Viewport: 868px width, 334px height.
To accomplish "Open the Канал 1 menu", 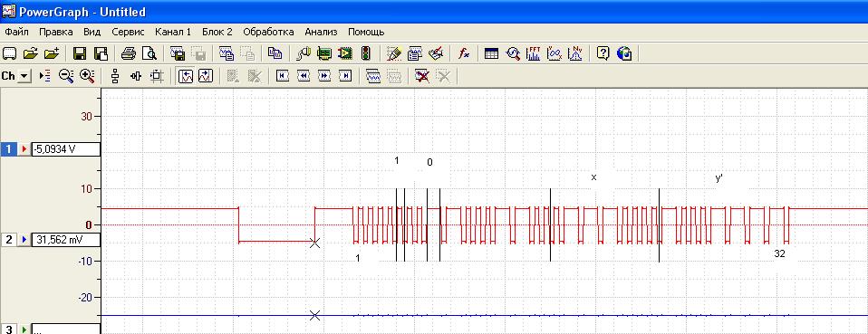I will [173, 32].
